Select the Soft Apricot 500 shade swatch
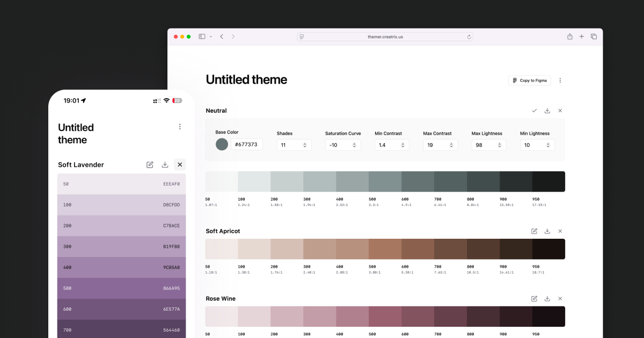Image resolution: width=644 pixels, height=338 pixels. [x=385, y=249]
